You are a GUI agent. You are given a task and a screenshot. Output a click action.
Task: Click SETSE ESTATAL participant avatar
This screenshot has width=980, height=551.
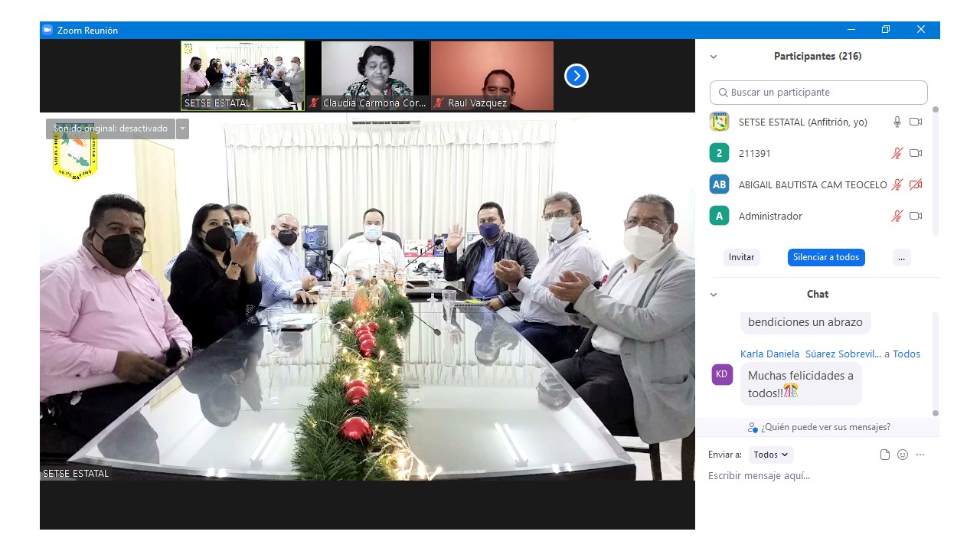pos(719,122)
